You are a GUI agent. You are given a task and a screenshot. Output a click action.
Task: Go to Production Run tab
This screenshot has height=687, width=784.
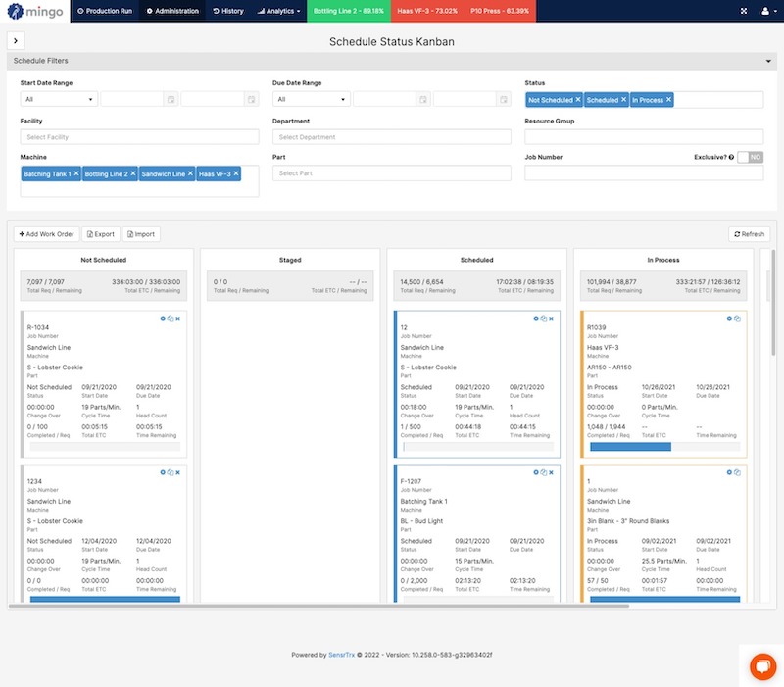pos(105,11)
